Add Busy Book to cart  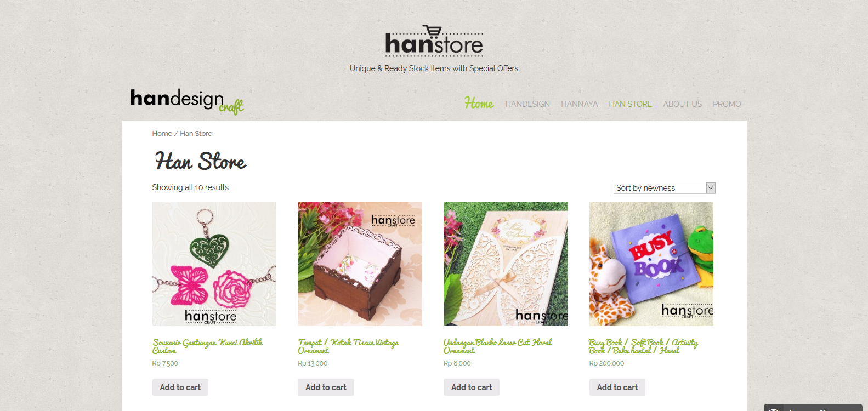617,387
